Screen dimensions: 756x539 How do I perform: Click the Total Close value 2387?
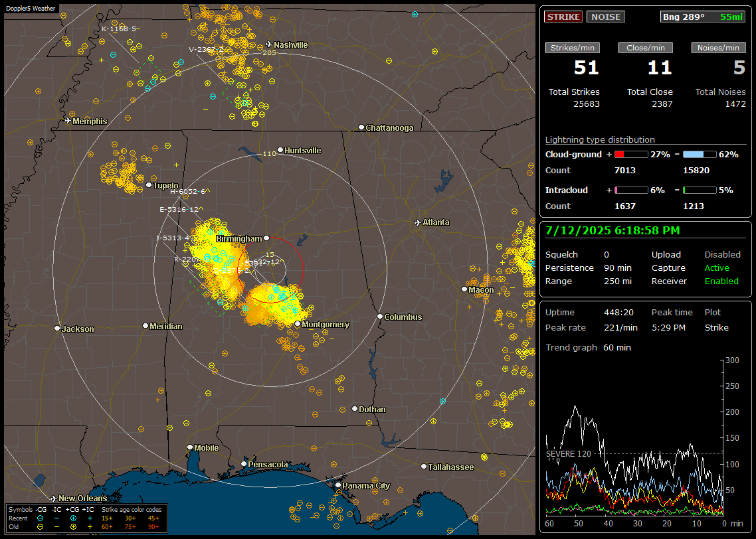click(x=662, y=104)
